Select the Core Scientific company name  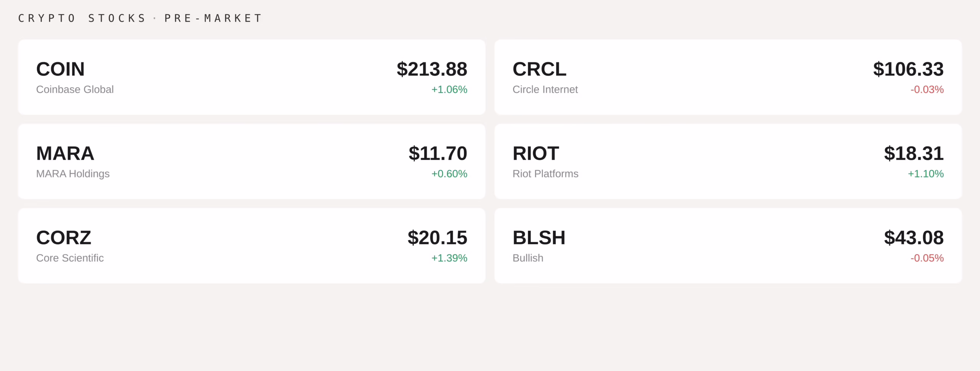[70, 258]
